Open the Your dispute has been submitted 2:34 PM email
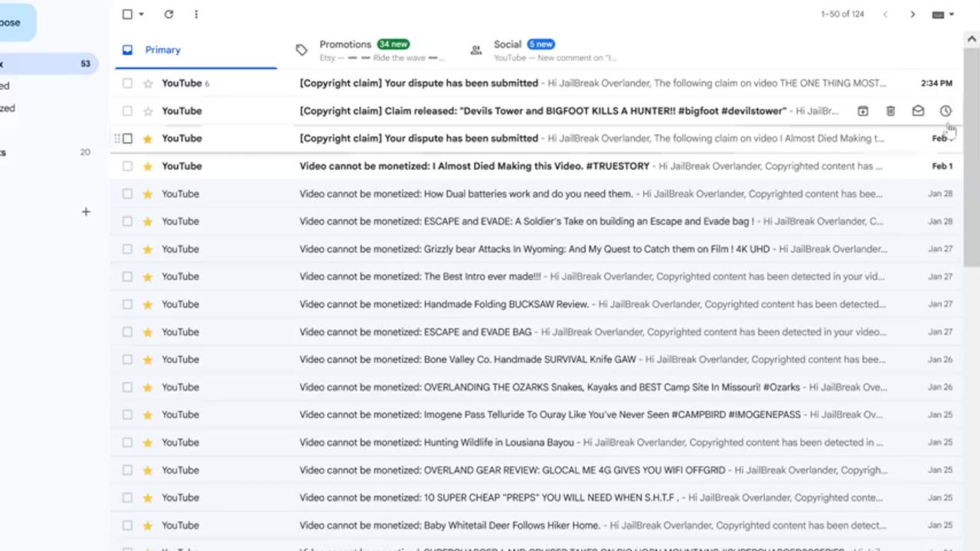The height and width of the screenshot is (551, 980). (x=536, y=83)
